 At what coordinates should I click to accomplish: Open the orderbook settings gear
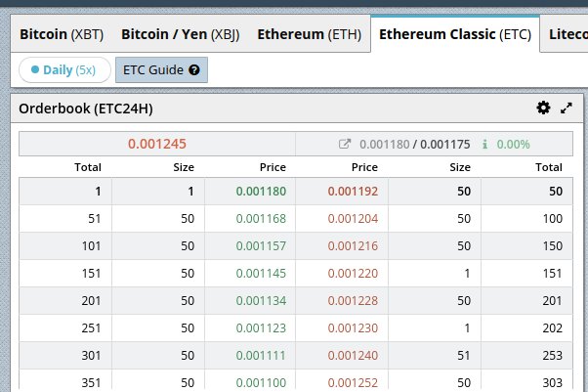pos(543,109)
